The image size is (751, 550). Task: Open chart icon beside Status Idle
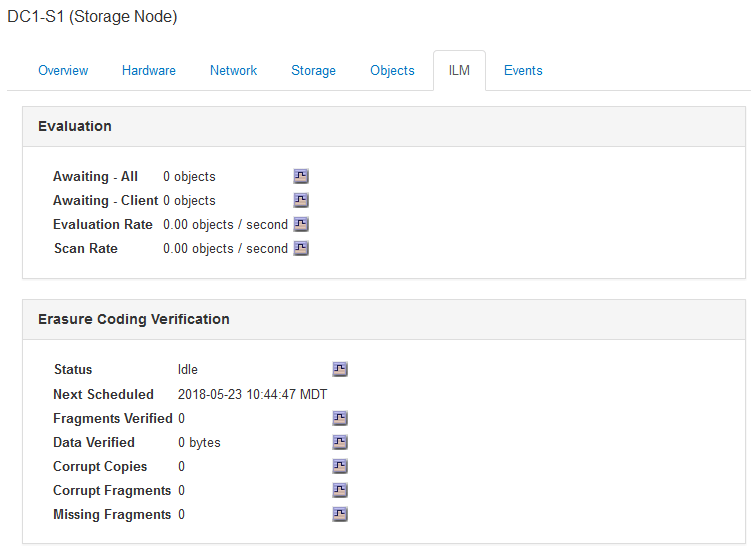click(x=340, y=370)
